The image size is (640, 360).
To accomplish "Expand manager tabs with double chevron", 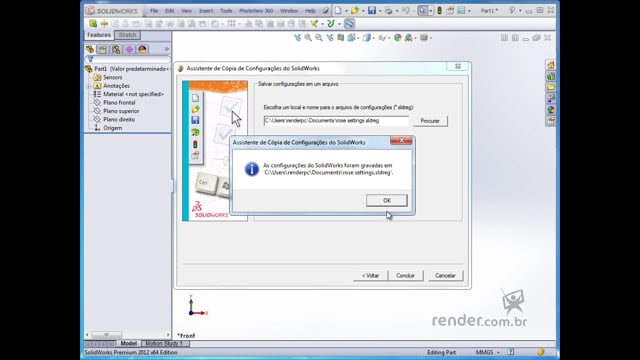I will (167, 49).
